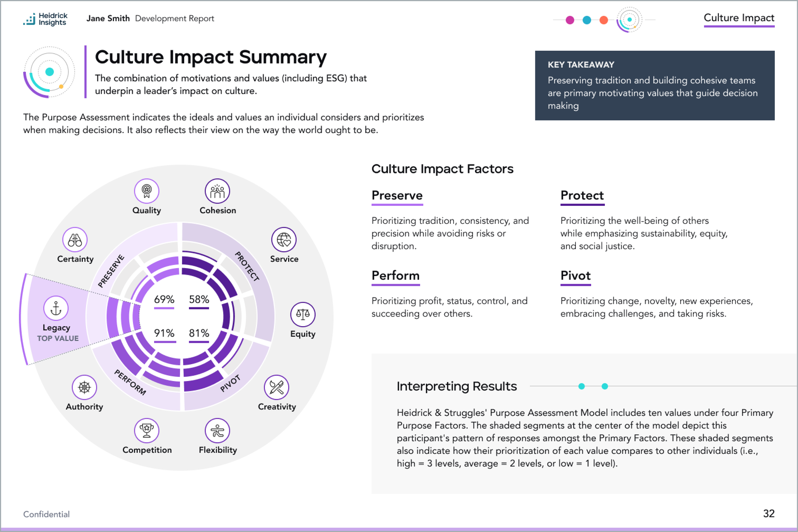798x532 pixels.
Task: Click the Competition trophy icon
Action: (x=147, y=430)
